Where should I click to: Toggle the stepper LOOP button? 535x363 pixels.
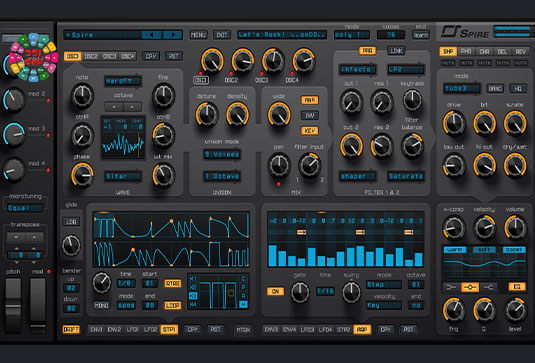[x=173, y=305]
